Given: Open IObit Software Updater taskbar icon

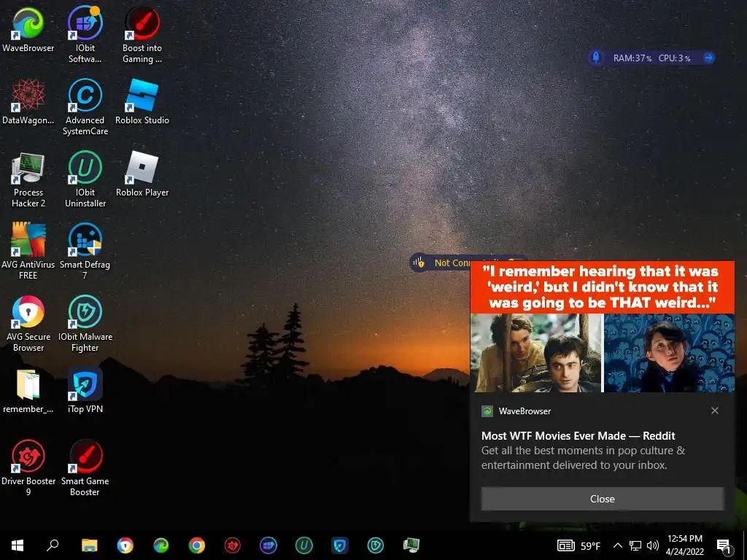Looking at the screenshot, I should coord(268,545).
